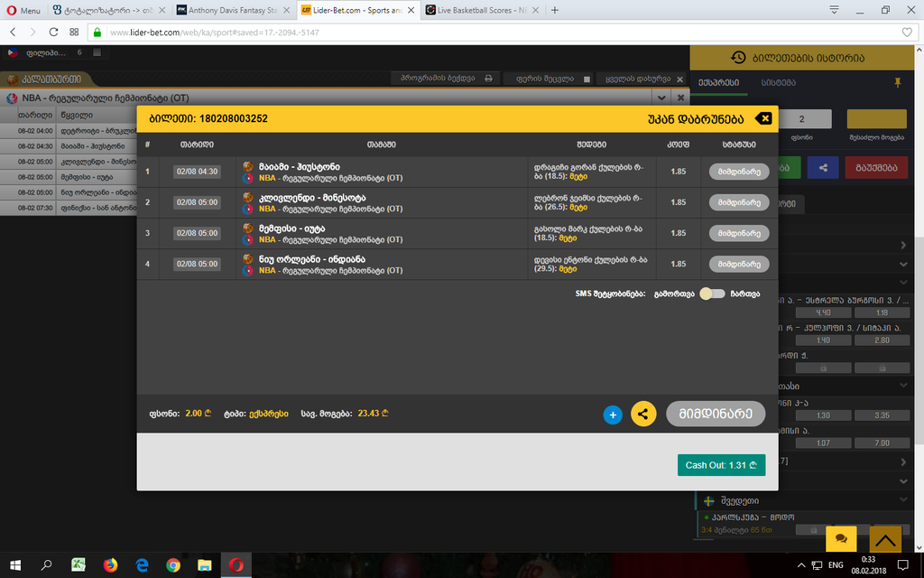Click the scroll-to-top arrow button

pos(885,539)
